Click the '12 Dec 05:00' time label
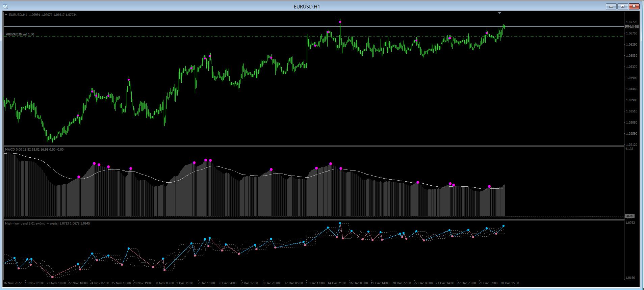 [x=294, y=283]
